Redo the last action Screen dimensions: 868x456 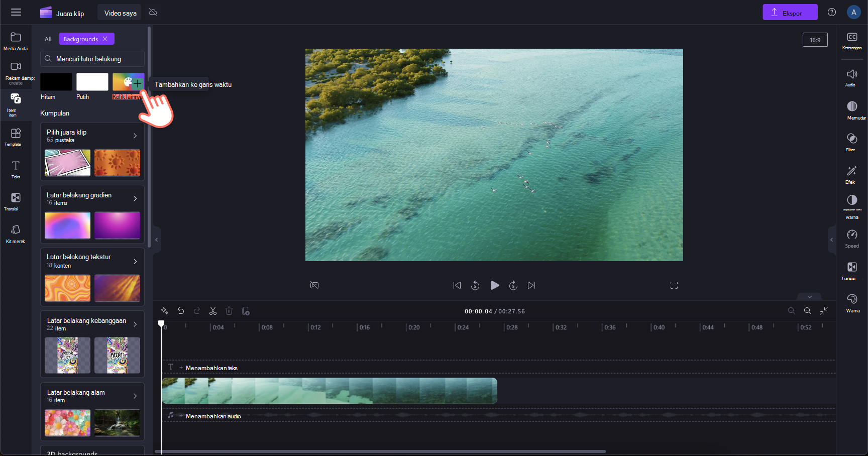(197, 311)
